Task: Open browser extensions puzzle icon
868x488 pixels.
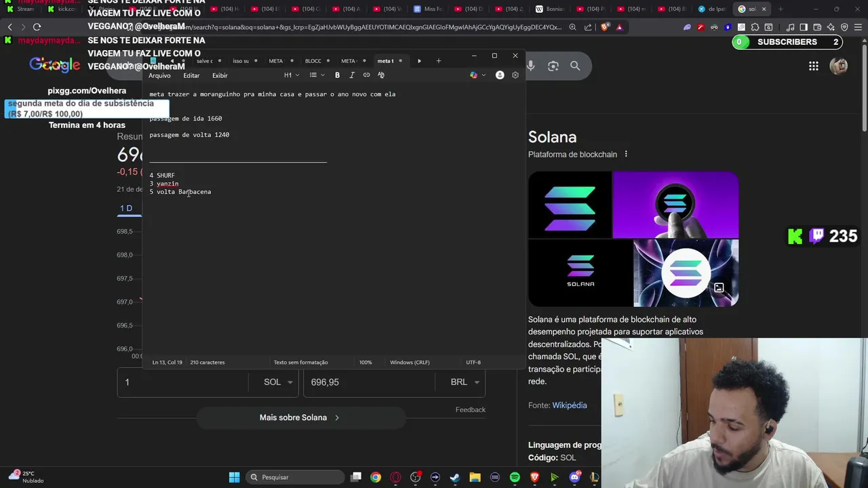Action: pyautogui.click(x=755, y=27)
